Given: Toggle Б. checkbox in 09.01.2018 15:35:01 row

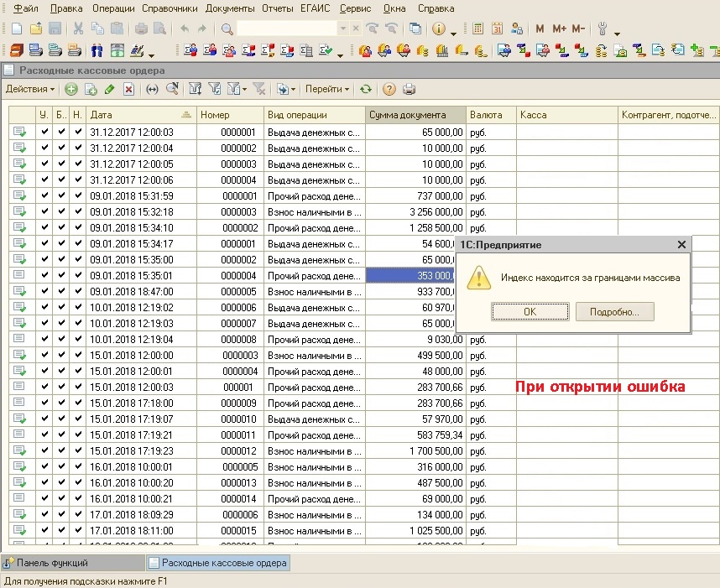Looking at the screenshot, I should coord(61,275).
